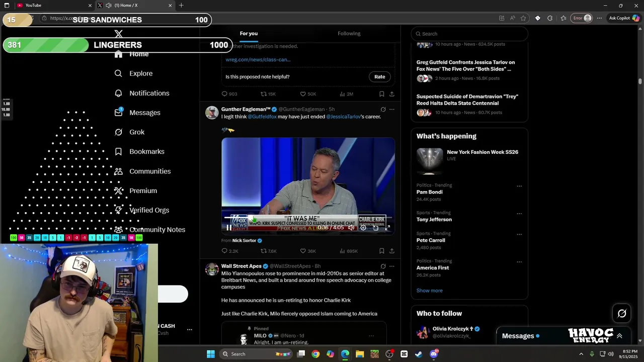Image resolution: width=644 pixels, height=362 pixels.
Task: Open more options for America First trend
Action: [519, 262]
